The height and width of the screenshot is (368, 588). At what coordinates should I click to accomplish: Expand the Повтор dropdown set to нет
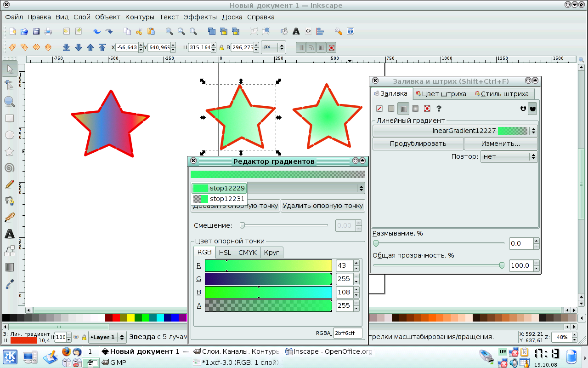point(509,156)
